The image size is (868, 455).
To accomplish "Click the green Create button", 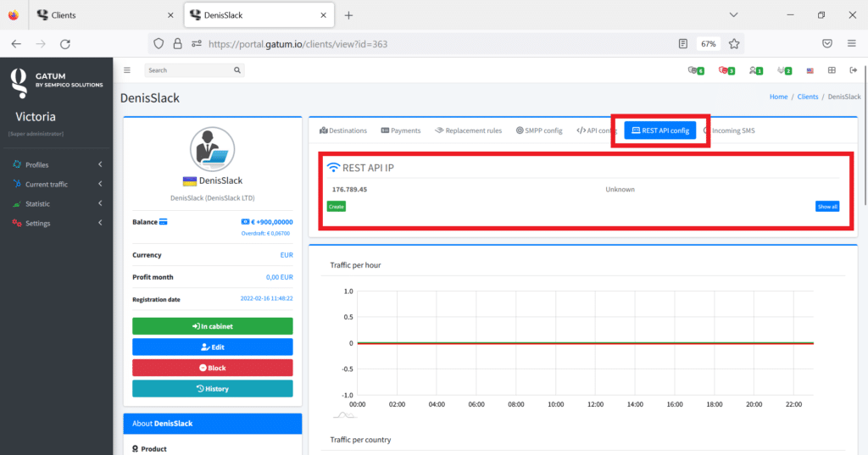I will tap(336, 207).
